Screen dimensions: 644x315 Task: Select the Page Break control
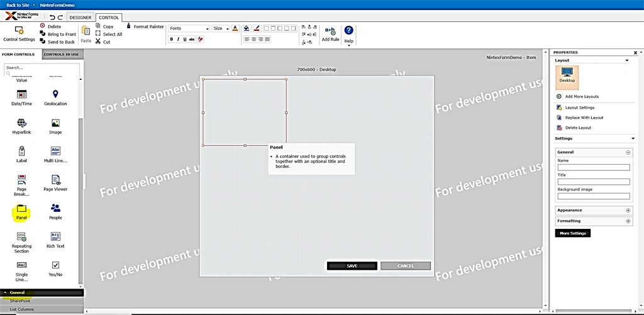(21, 185)
